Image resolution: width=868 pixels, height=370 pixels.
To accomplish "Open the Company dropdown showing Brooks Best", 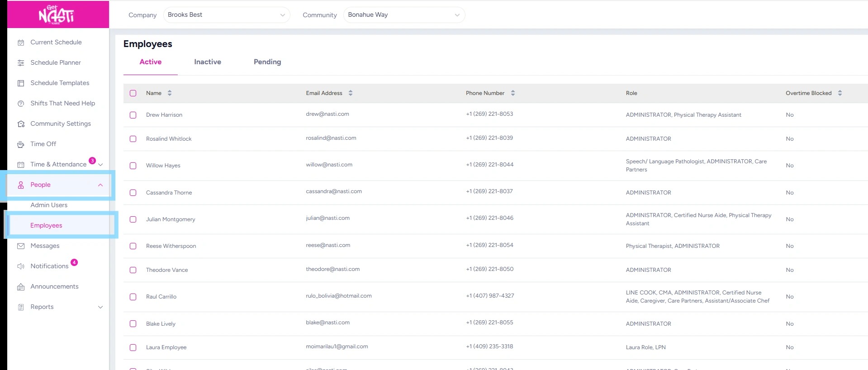I will (x=227, y=15).
